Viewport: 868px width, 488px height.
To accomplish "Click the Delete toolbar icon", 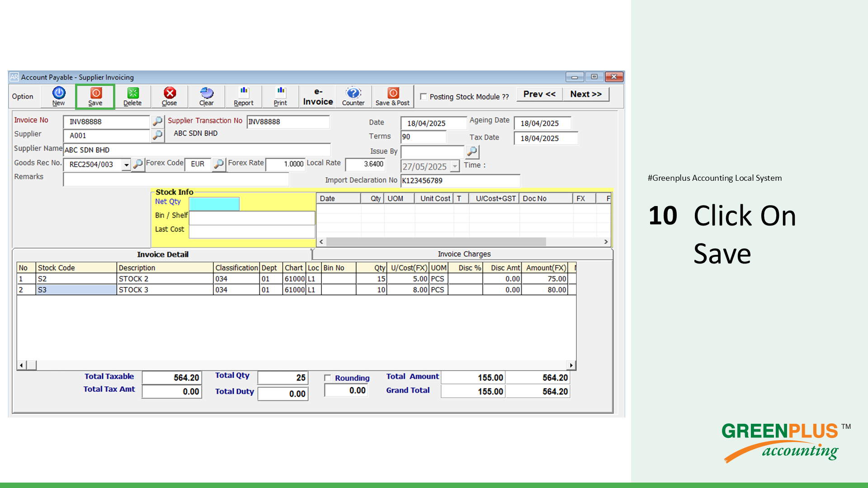I will point(132,96).
